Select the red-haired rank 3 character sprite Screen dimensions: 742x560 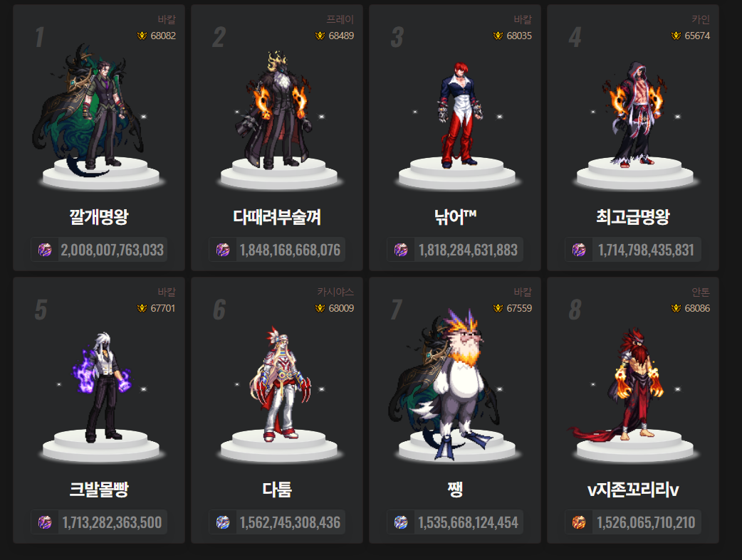[456, 115]
